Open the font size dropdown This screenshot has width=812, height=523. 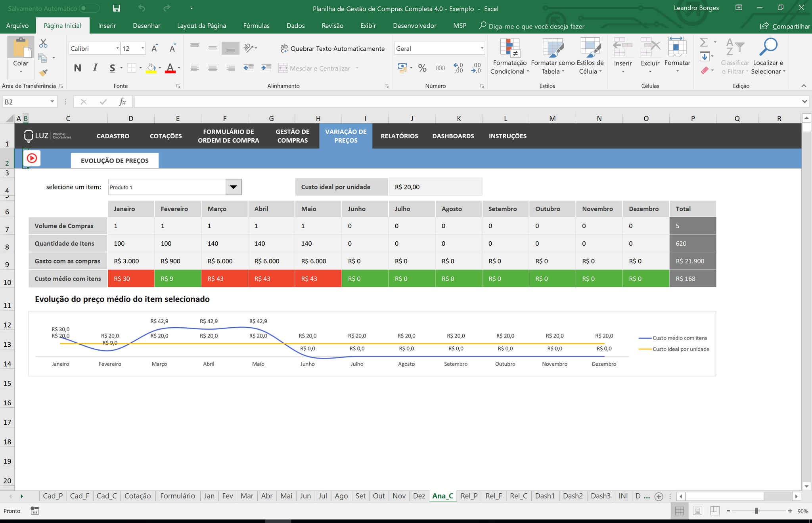143,48
